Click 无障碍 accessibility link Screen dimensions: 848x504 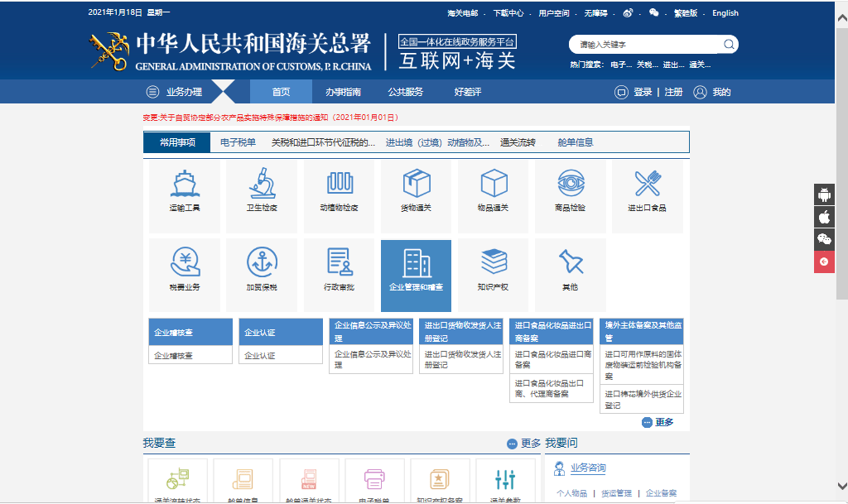point(596,13)
